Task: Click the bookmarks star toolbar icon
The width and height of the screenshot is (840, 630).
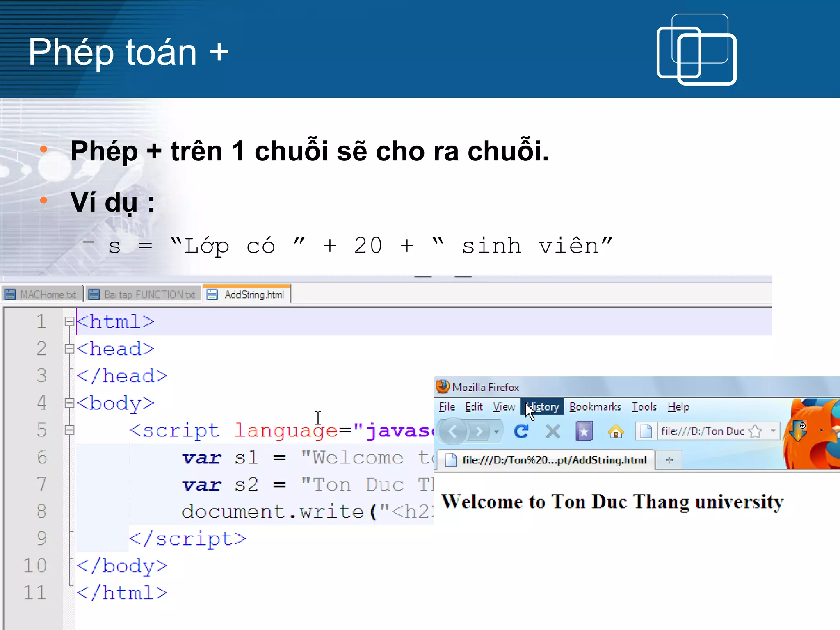Action: [584, 431]
